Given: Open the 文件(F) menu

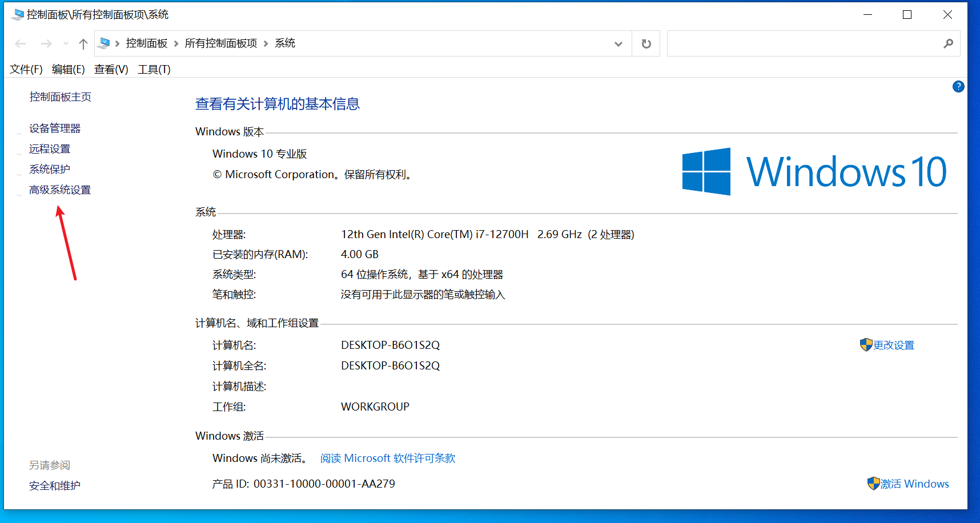Looking at the screenshot, I should (26, 70).
